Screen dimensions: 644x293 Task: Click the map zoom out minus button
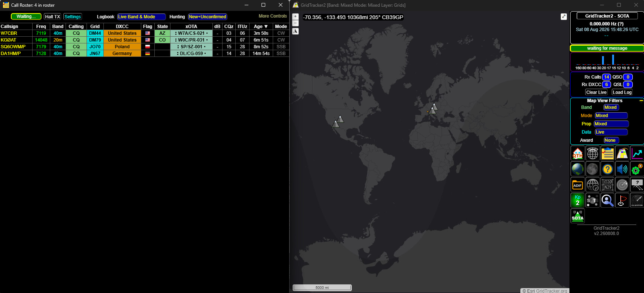[x=296, y=23]
